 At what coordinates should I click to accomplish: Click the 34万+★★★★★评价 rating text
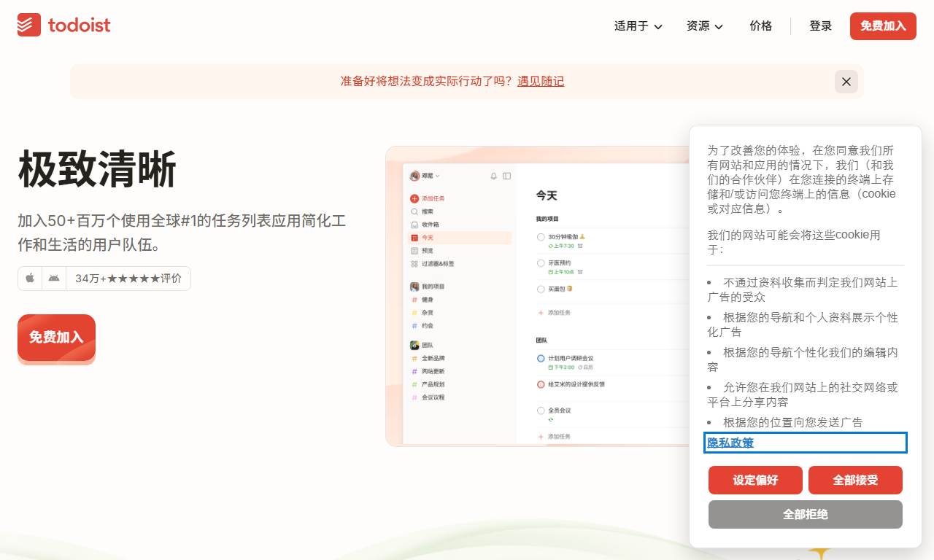coord(128,279)
